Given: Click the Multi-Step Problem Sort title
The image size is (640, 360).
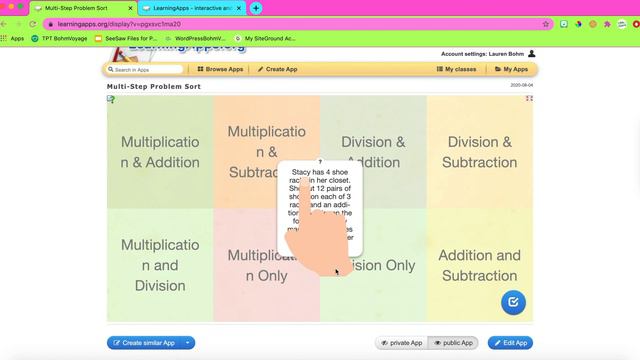Looking at the screenshot, I should 154,87.
